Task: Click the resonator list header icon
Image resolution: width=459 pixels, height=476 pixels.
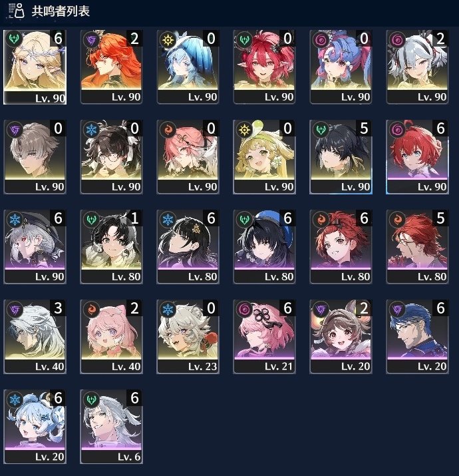Action: [16, 11]
